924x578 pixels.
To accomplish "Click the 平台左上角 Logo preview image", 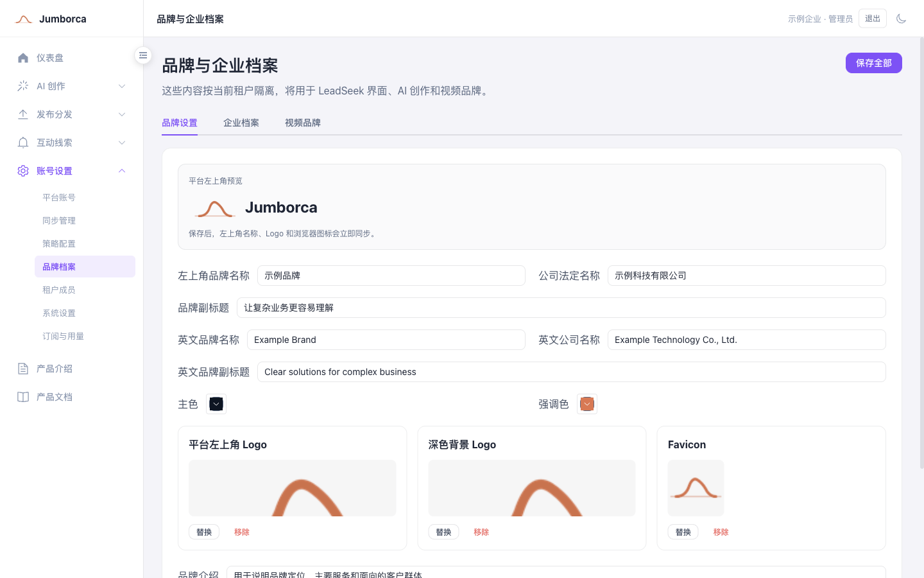I will click(x=293, y=488).
